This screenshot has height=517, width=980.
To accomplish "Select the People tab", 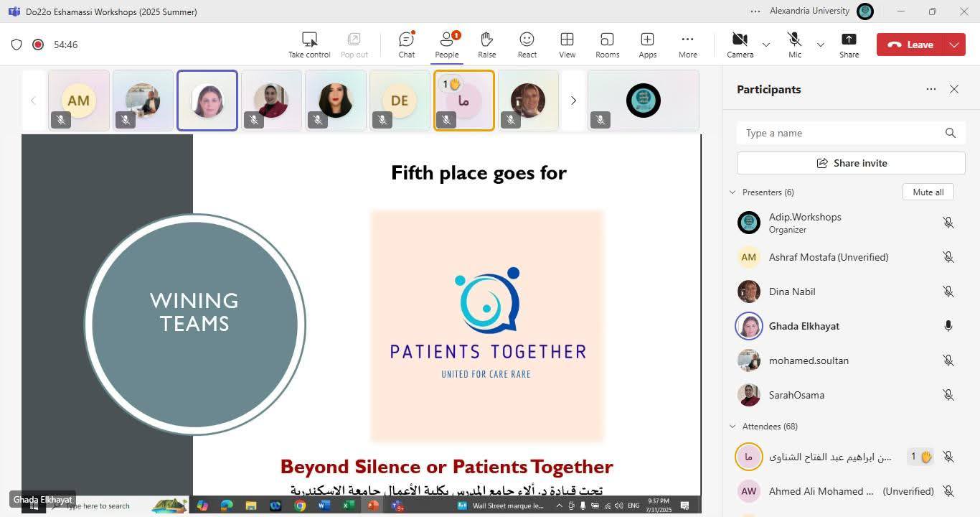I will (446, 45).
